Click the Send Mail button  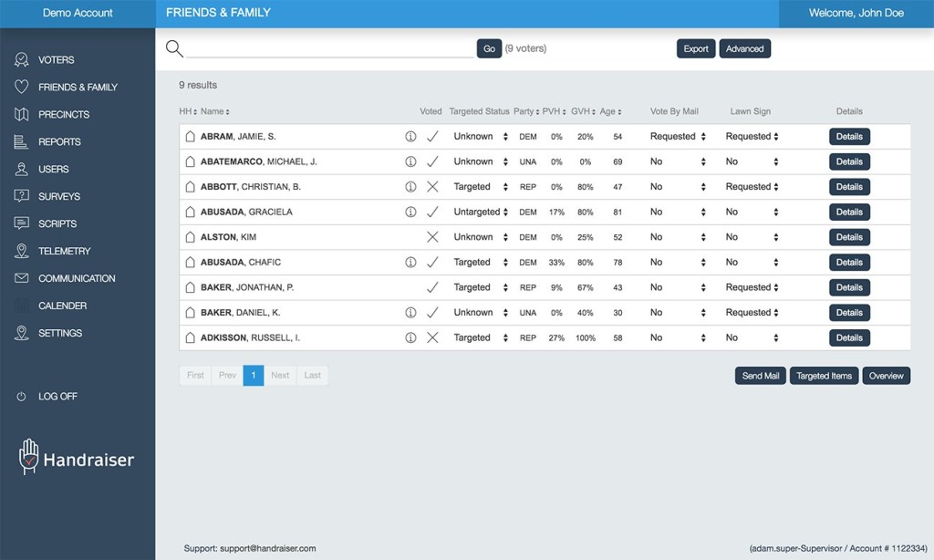(760, 376)
